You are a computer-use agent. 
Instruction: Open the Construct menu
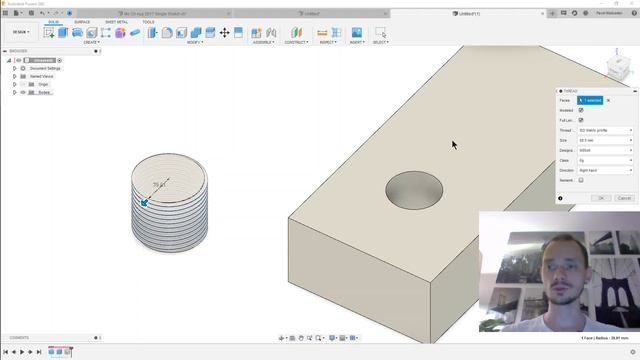click(296, 42)
